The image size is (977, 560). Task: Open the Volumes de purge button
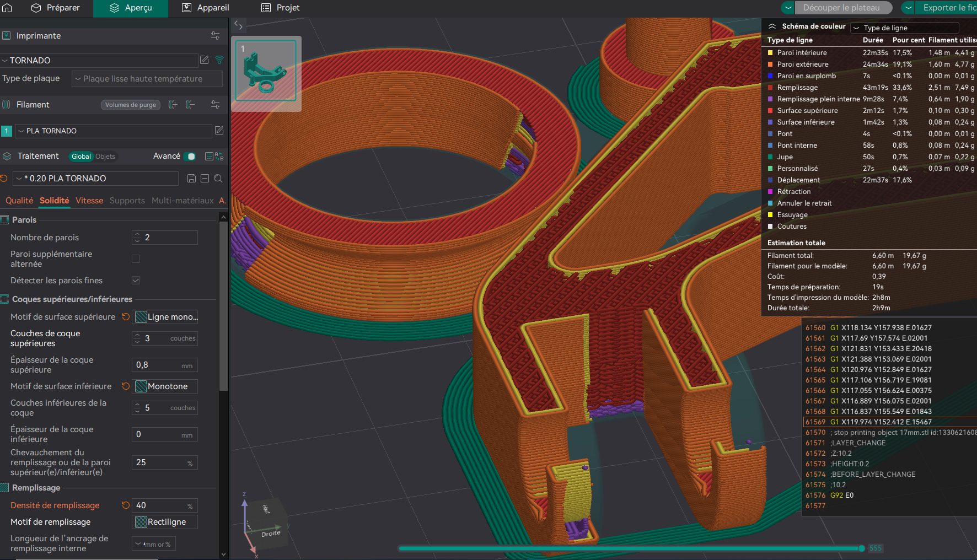131,105
